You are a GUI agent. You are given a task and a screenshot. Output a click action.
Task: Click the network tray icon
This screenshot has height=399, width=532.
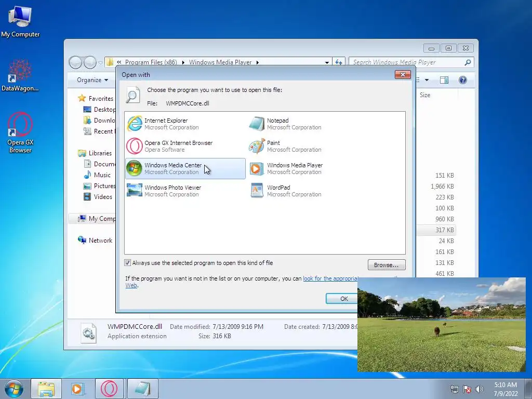tap(454, 389)
